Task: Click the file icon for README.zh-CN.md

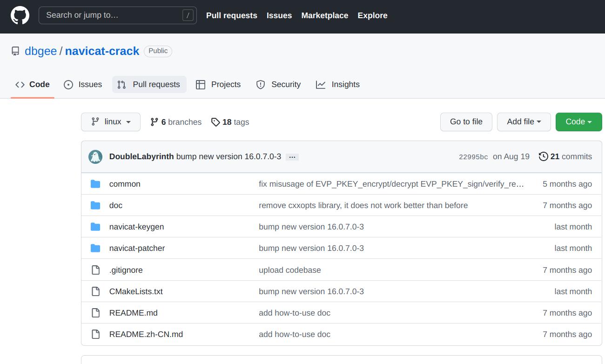Action: point(95,334)
